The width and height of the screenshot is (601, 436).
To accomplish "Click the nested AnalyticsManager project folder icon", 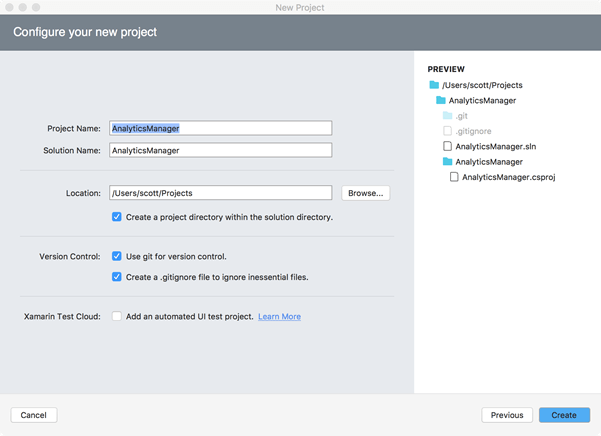I will click(447, 161).
